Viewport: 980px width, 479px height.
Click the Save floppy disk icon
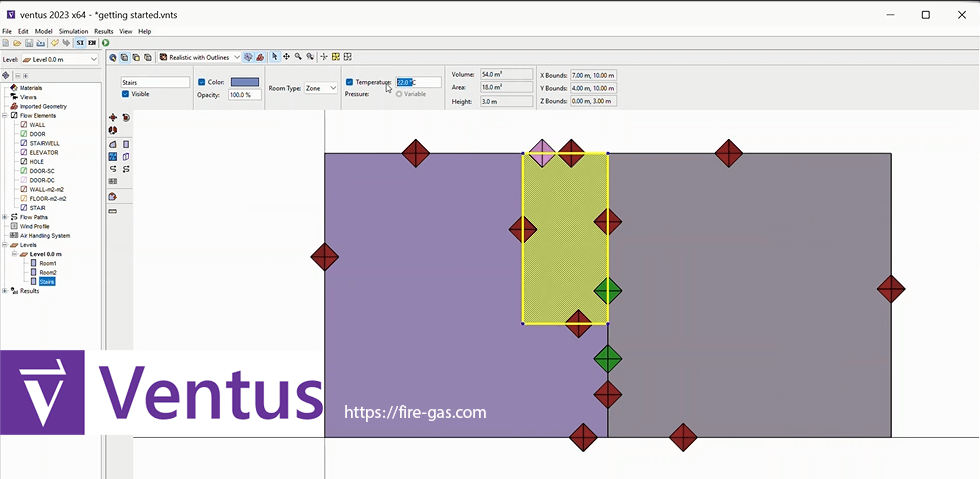point(29,43)
